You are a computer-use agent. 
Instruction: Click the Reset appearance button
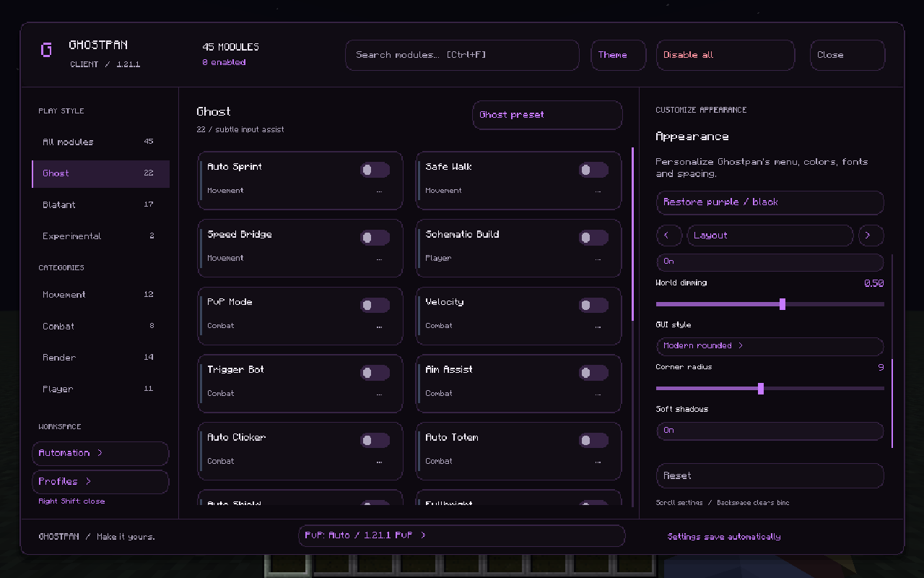[x=770, y=476]
